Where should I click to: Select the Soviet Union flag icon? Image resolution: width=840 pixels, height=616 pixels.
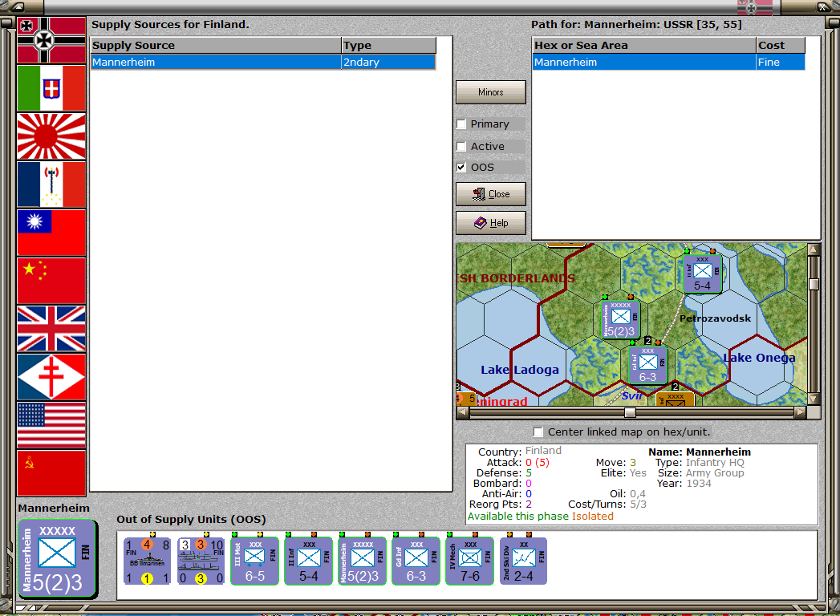(x=51, y=473)
